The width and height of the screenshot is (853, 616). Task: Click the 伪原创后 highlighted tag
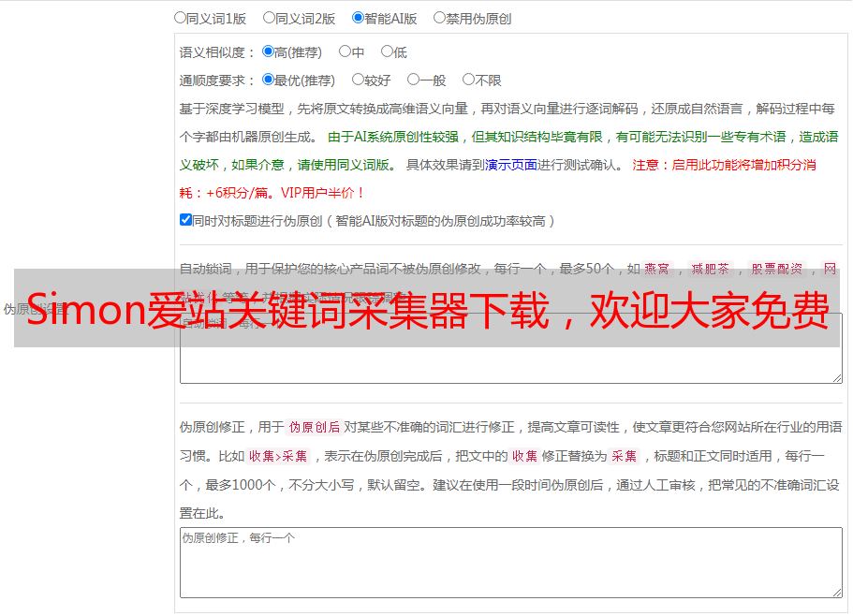[x=315, y=427]
